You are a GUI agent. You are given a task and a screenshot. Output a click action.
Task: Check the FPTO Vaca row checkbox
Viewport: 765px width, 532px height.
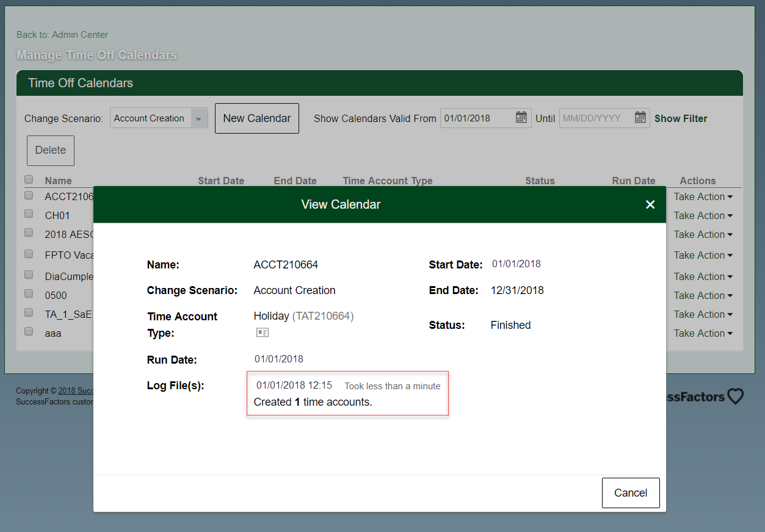click(x=29, y=254)
